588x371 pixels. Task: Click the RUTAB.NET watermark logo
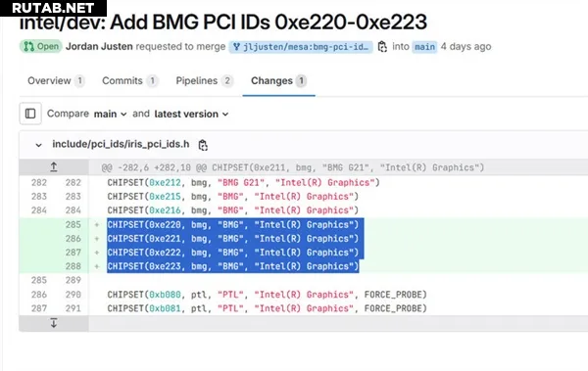pos(53,8)
